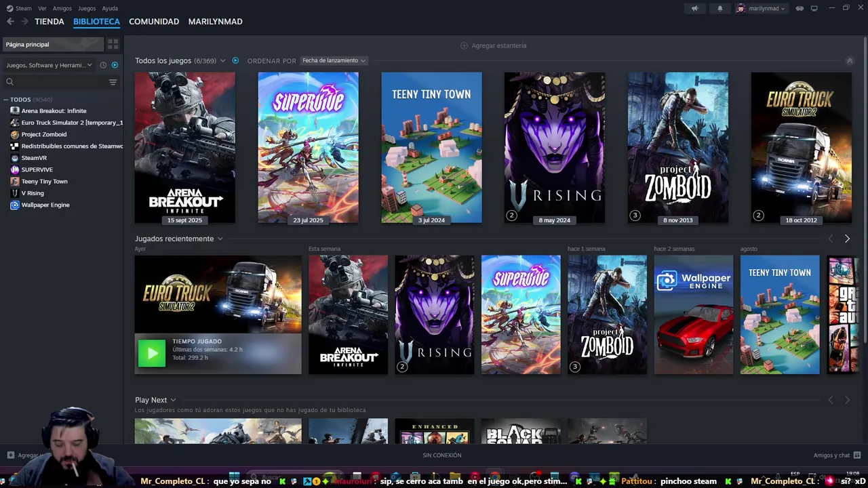This screenshot has height=488, width=868.
Task: Open the announcements megaphone icon
Action: click(694, 9)
